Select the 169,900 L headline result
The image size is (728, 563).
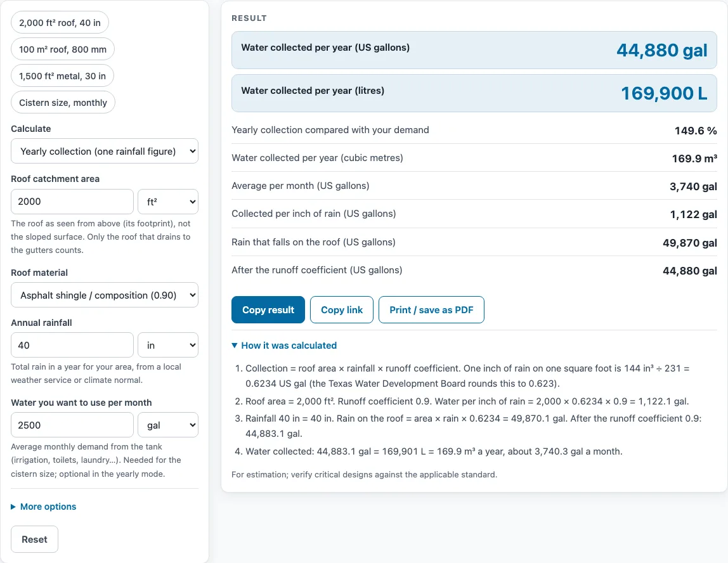(x=664, y=93)
